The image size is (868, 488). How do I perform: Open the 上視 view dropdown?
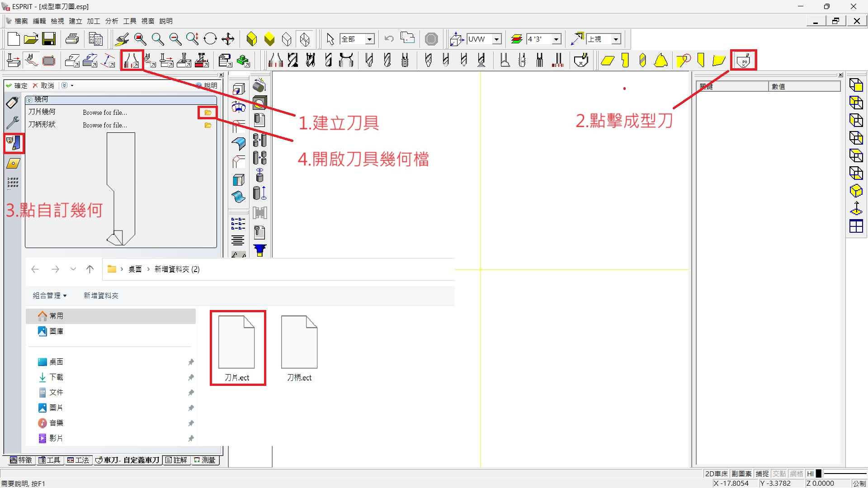pyautogui.click(x=616, y=39)
